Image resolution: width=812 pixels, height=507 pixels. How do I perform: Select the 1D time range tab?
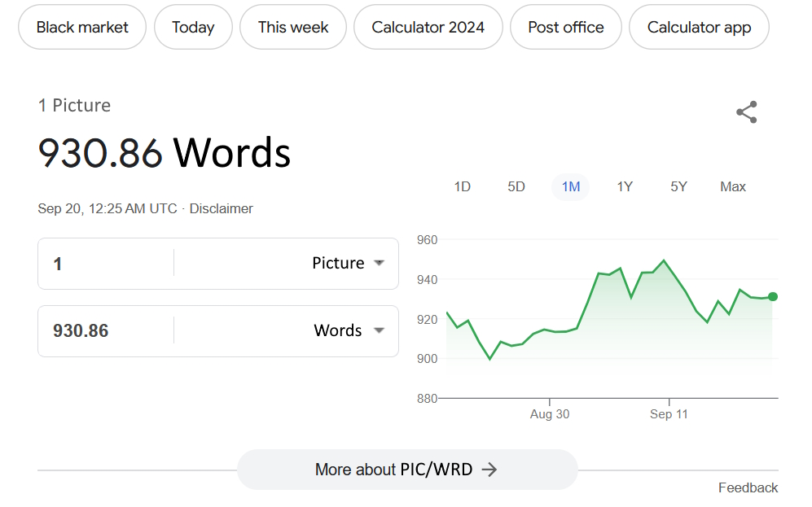tap(462, 186)
